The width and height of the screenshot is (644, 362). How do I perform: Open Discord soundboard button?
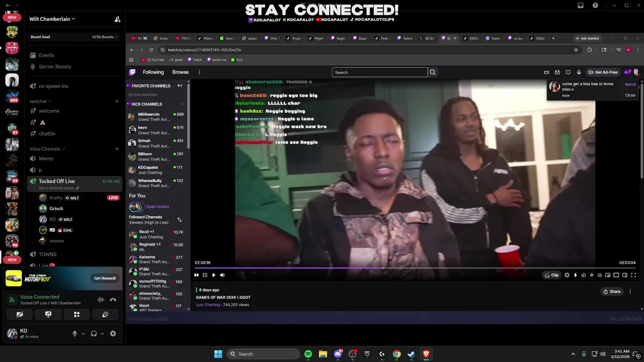105,314
